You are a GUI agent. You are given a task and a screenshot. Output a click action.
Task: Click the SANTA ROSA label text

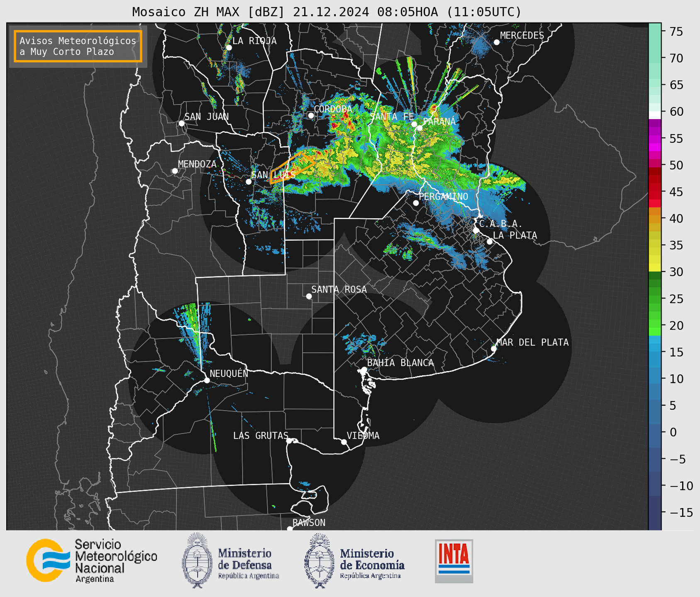(x=339, y=289)
